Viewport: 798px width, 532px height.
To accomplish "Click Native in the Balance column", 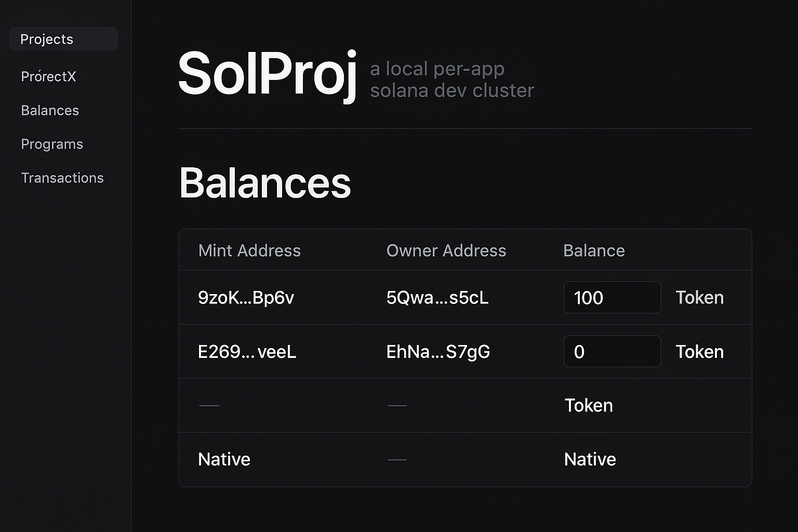I will point(590,459).
